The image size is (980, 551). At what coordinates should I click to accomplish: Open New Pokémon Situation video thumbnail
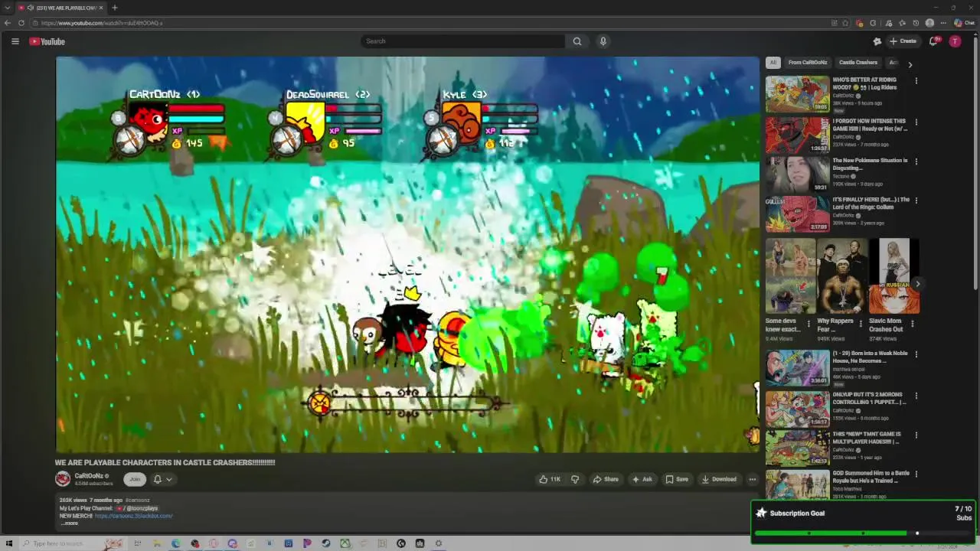(x=798, y=174)
